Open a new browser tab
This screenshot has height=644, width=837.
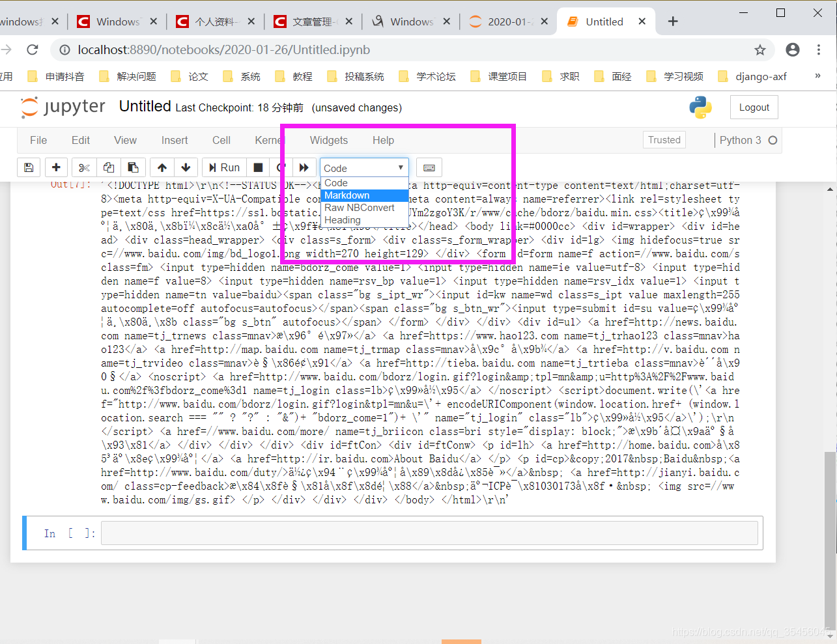pos(673,21)
